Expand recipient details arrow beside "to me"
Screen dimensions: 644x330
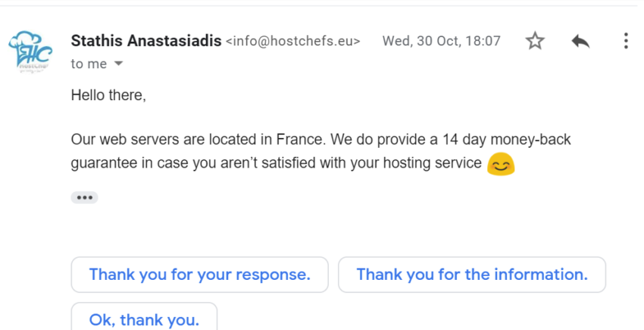118,64
